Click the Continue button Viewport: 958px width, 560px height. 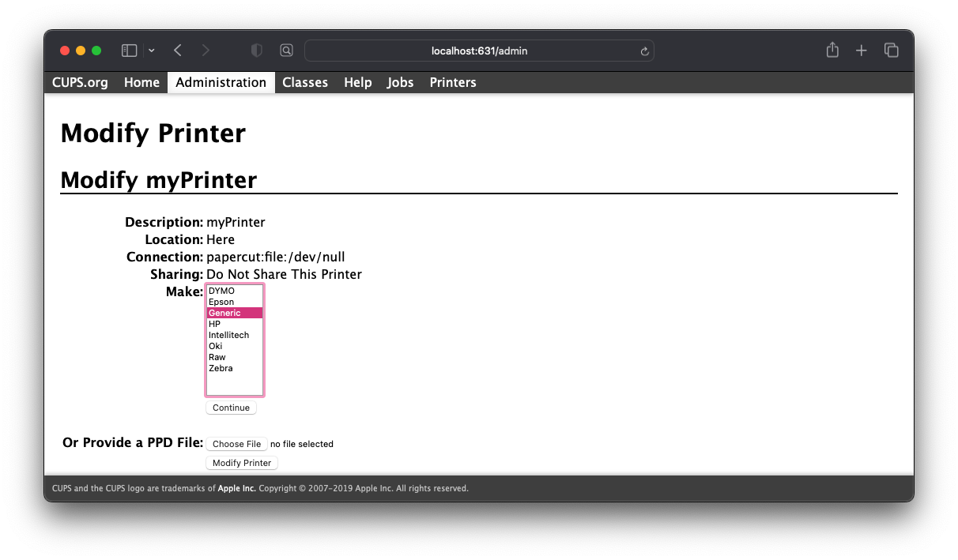coord(231,408)
